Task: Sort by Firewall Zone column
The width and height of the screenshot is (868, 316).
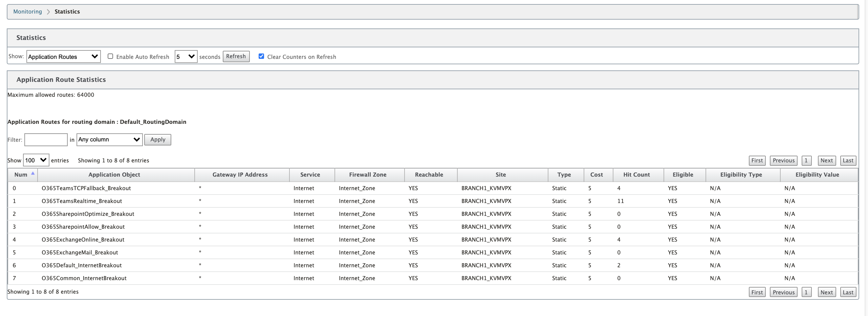Action: 370,175
